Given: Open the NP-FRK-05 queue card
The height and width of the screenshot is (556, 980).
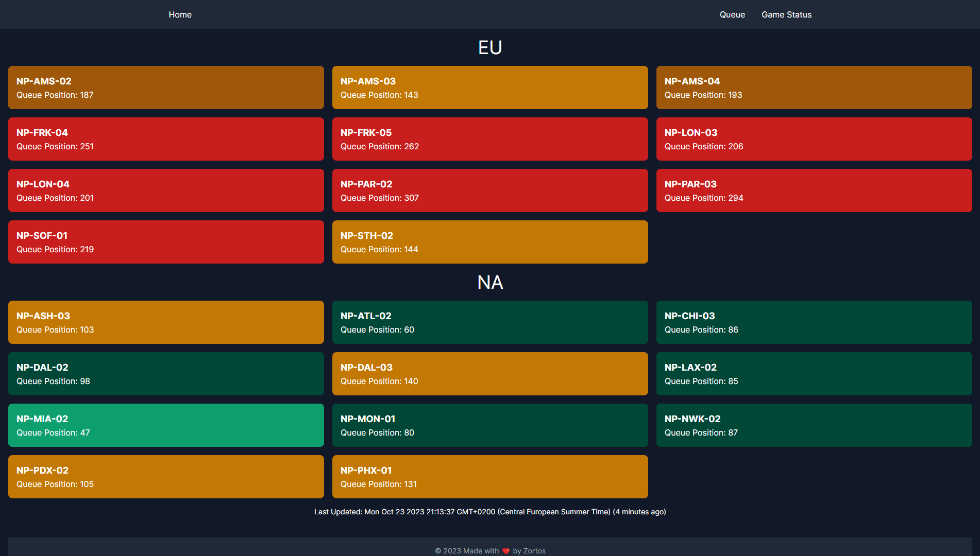Looking at the screenshot, I should 490,139.
